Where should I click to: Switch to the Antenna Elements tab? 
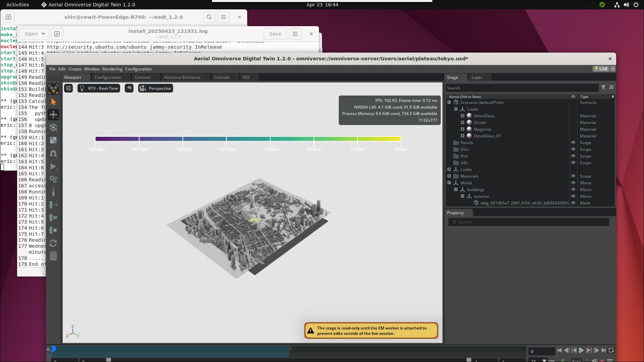[x=182, y=77]
